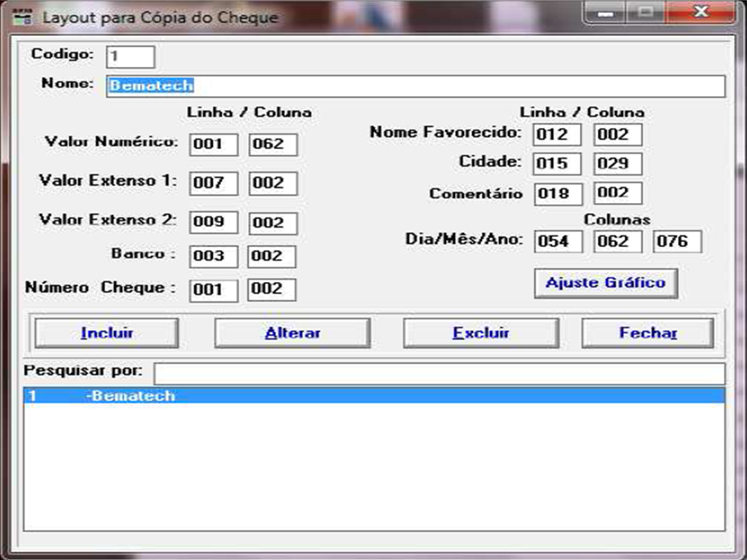Click the app icon in the title bar

pyautogui.click(x=22, y=16)
